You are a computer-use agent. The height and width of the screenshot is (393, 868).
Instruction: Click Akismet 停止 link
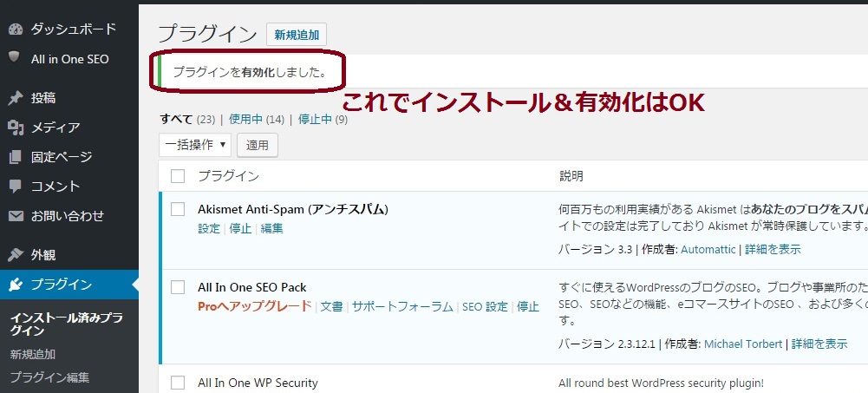240,229
